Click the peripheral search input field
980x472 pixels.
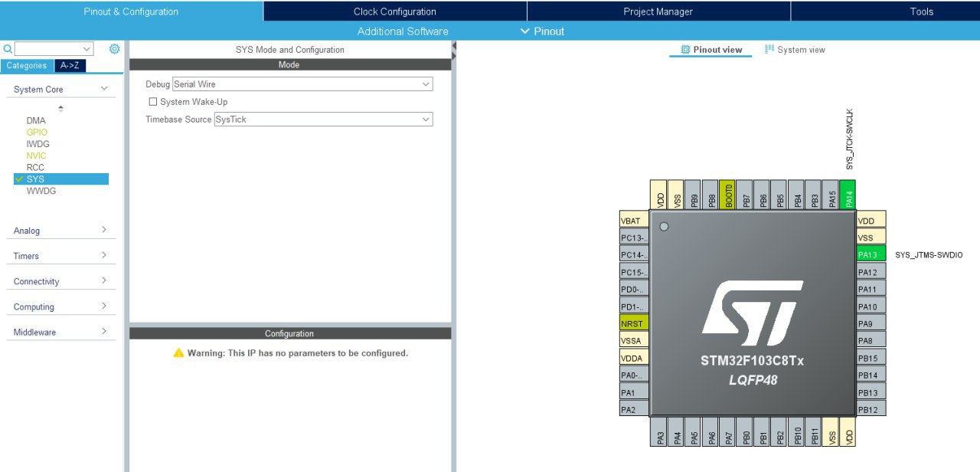pyautogui.click(x=47, y=49)
